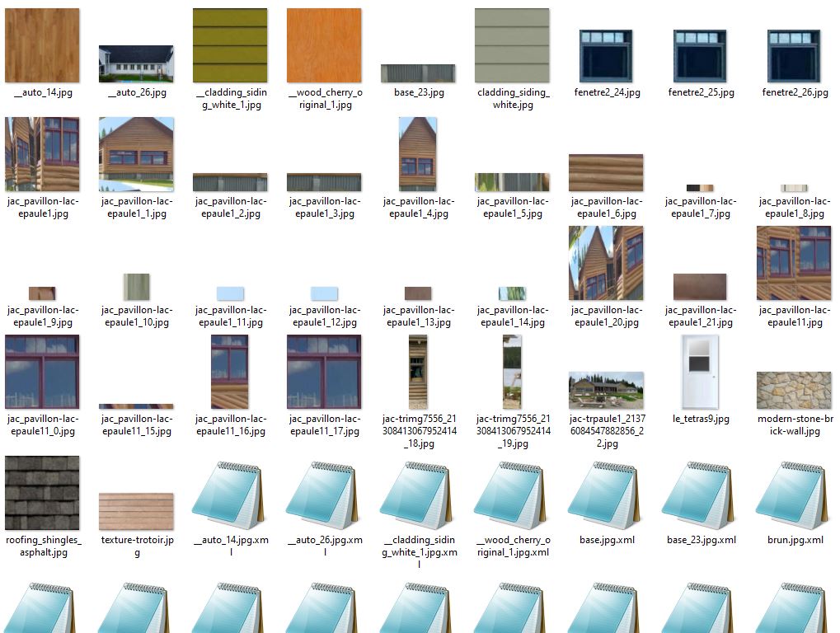Viewport: 840px width, 633px height.
Task: Select the jac_pavillon-lac-epaule1_3.jpg thumbnail
Action: click(x=324, y=182)
